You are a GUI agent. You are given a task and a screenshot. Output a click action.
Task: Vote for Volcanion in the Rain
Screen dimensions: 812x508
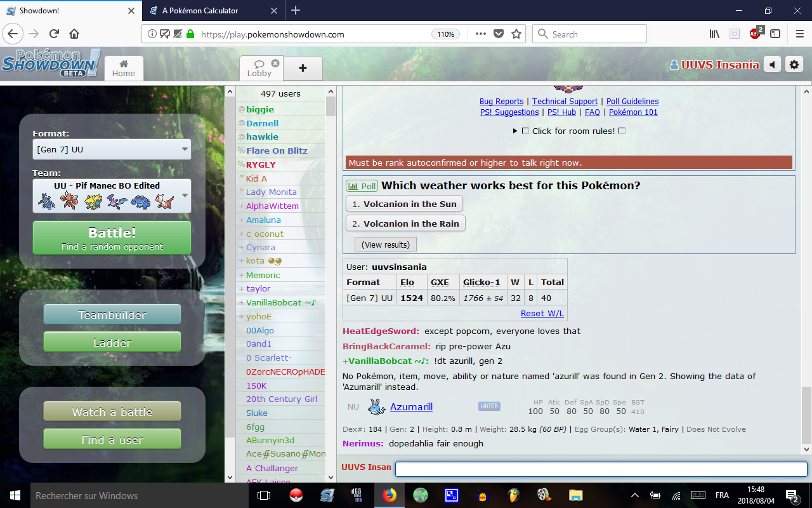405,224
